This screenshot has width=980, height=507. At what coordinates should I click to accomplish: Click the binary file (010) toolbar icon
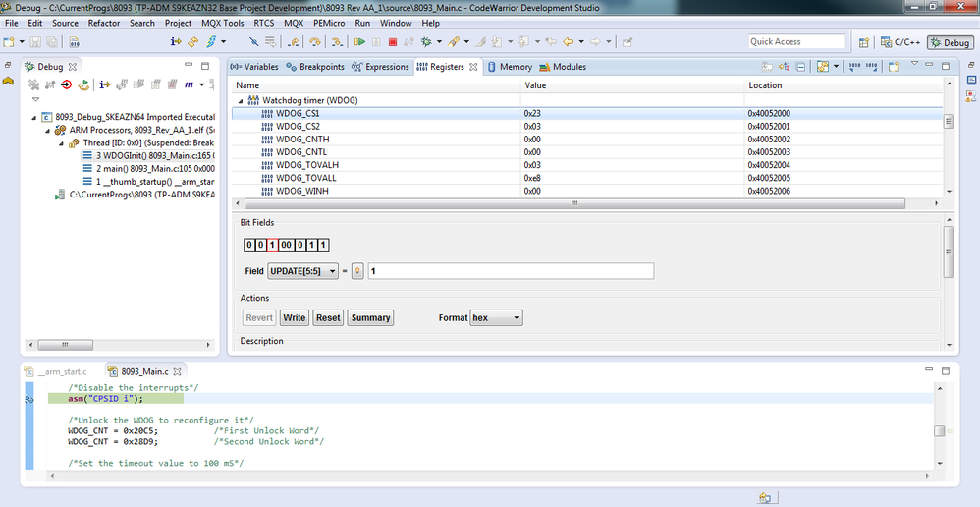click(74, 42)
